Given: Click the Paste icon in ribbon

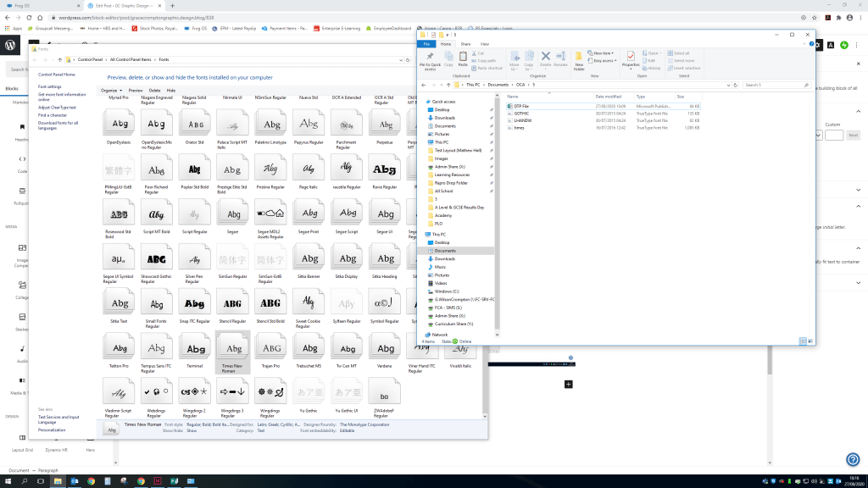Looking at the screenshot, I should tap(463, 58).
